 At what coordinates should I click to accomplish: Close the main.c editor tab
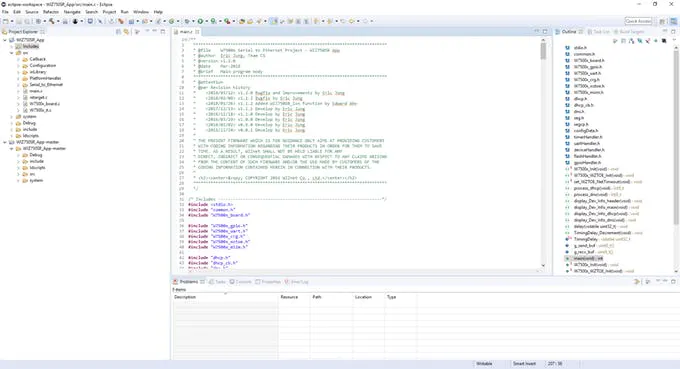(197, 32)
